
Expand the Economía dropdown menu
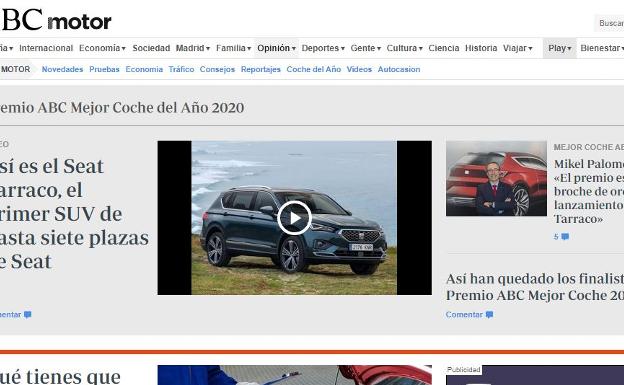102,48
